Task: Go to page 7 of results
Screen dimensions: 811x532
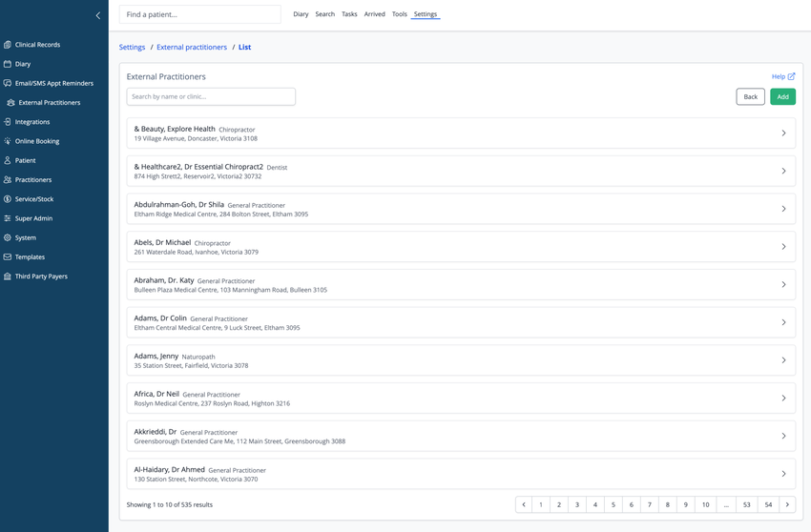Action: 649,504
